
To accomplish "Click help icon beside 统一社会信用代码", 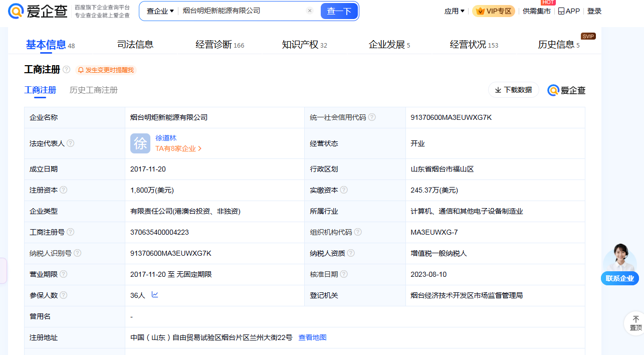I will pyautogui.click(x=372, y=117).
